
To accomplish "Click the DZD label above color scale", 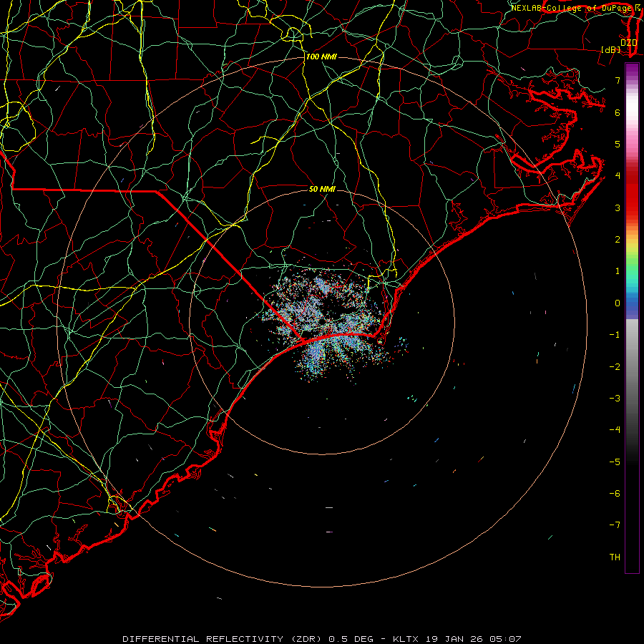I will 629,42.
